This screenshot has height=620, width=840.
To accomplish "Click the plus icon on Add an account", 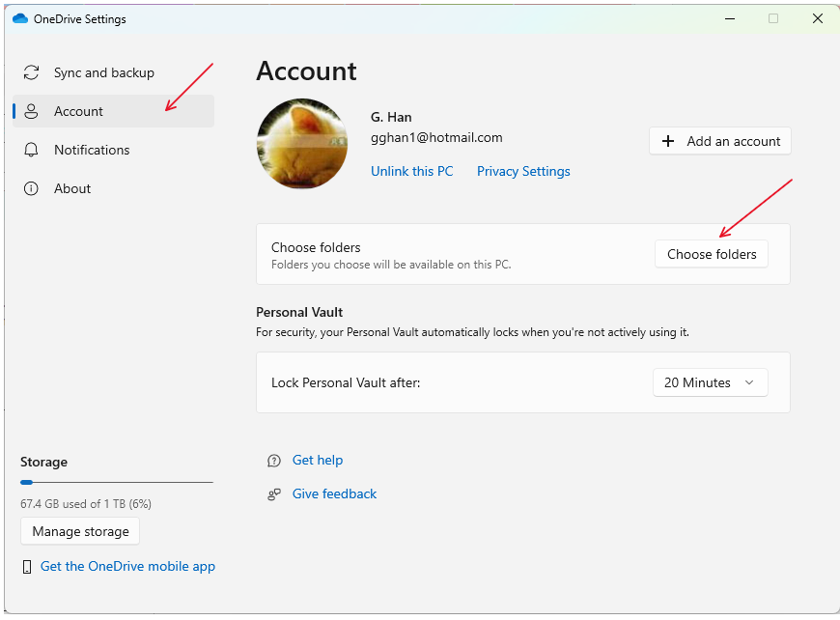I will (x=668, y=141).
